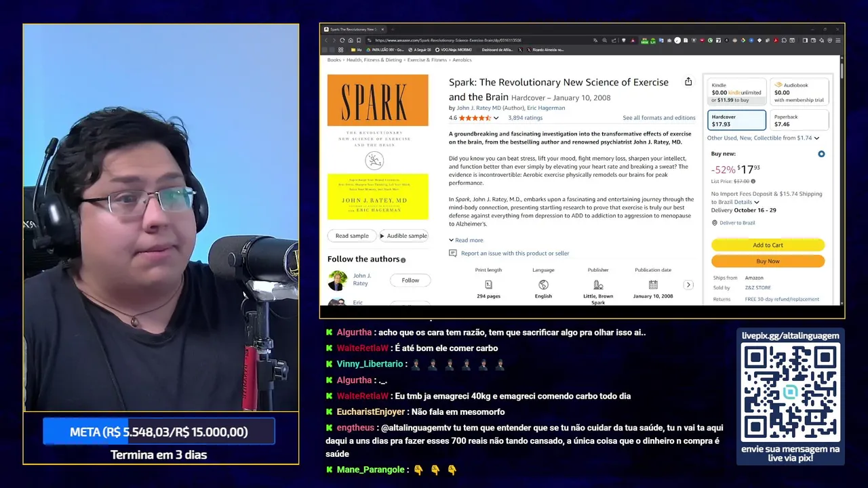Open new browser tab with plus icon

pyautogui.click(x=392, y=29)
